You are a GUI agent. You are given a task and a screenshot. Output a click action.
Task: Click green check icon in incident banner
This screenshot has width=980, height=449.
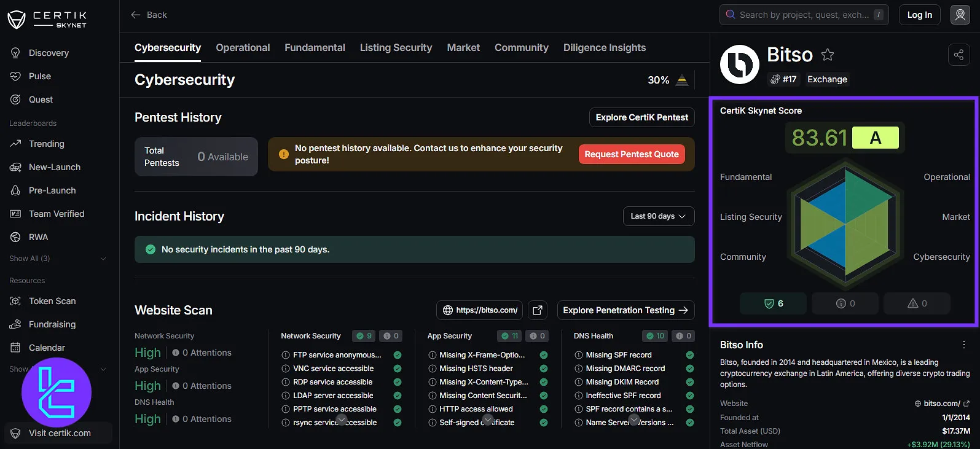(x=150, y=249)
